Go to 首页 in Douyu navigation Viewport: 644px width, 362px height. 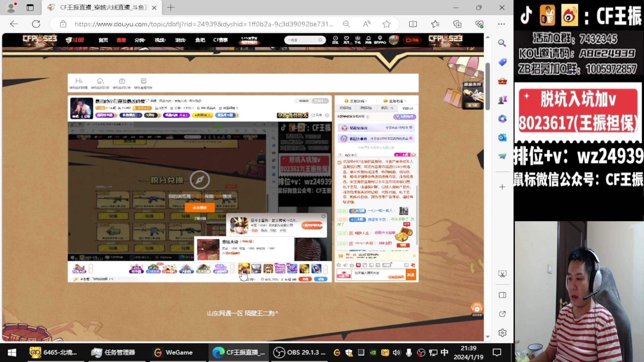point(103,40)
